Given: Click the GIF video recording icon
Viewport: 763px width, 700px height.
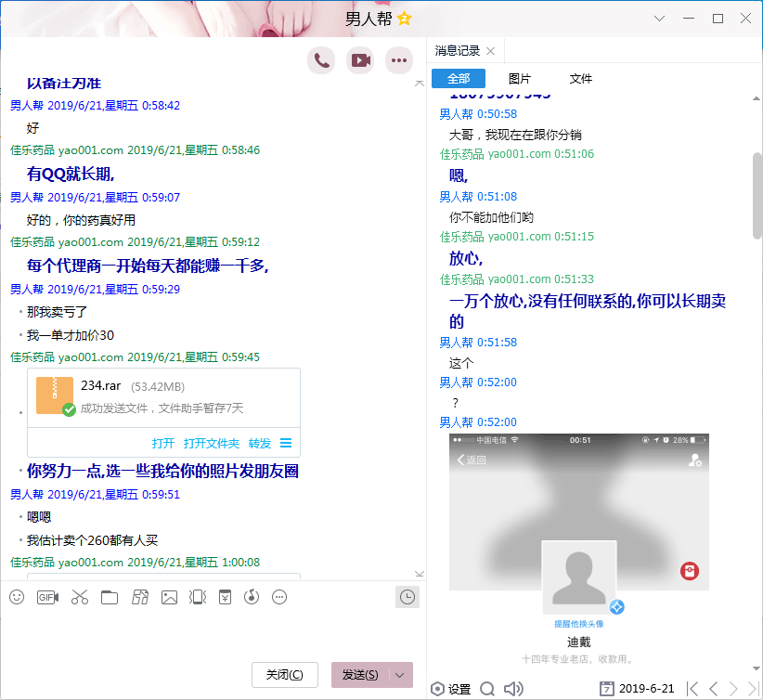Looking at the screenshot, I should coord(47,597).
